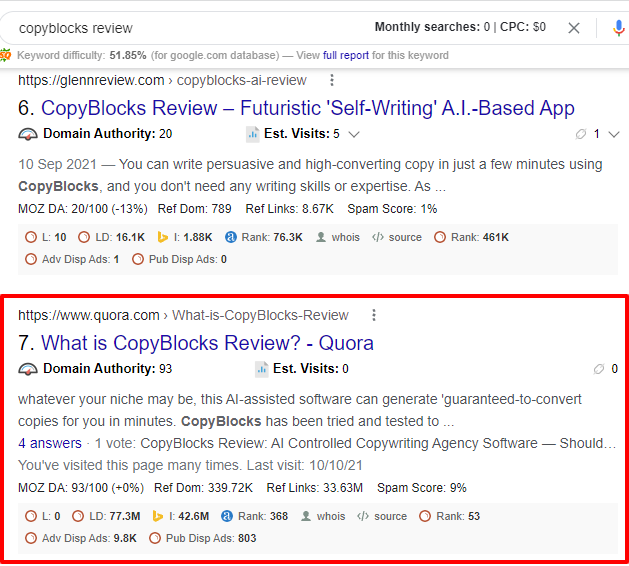The height and width of the screenshot is (566, 629).
Task: Click the SEOquake logo beside Keyword difficulty
Action: pyautogui.click(x=6, y=55)
